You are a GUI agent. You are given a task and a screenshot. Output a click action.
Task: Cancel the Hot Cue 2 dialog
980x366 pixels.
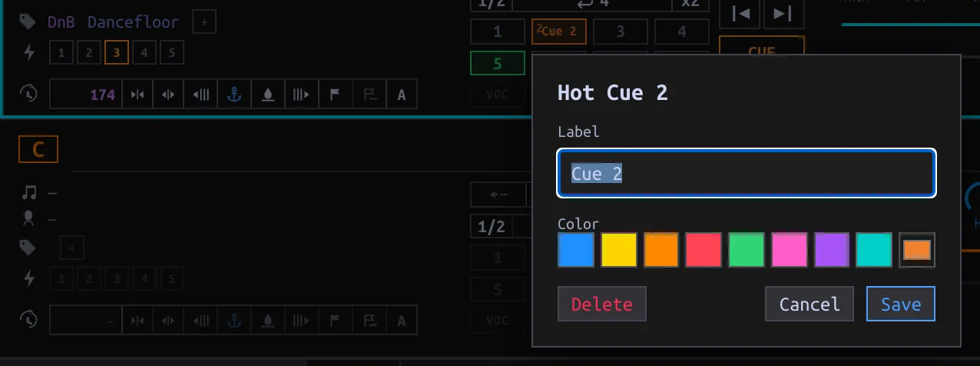[x=809, y=304]
